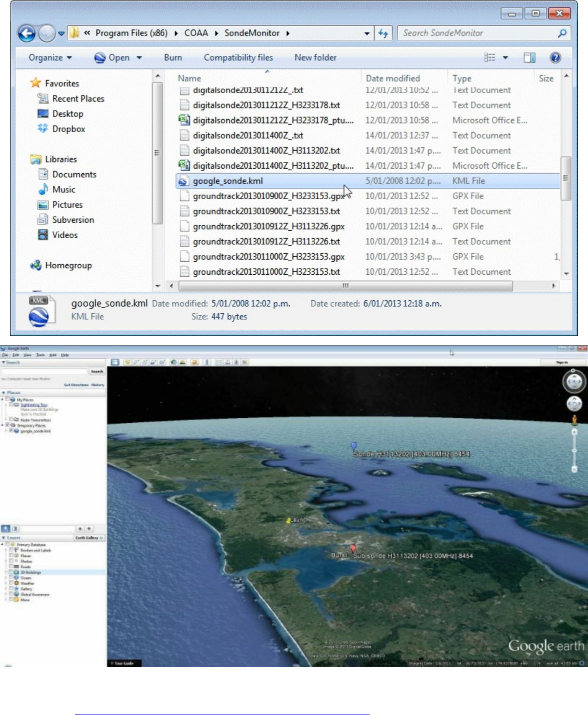Click the Explorer help question mark icon

(555, 58)
